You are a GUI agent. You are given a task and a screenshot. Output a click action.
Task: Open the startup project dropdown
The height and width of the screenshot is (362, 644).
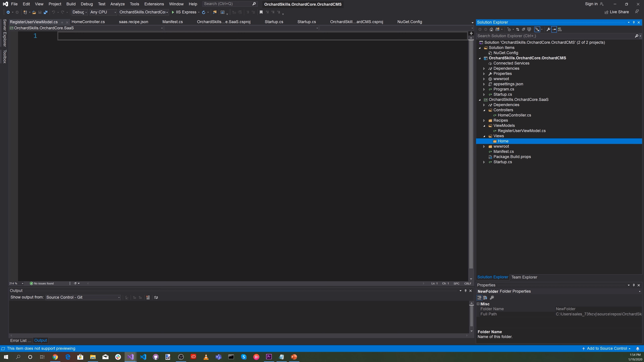[x=144, y=12]
